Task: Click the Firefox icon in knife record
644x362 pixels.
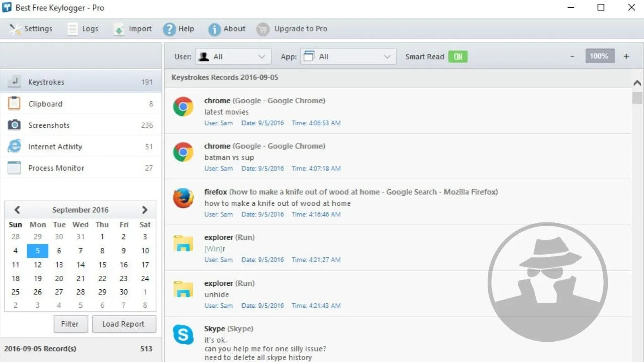Action: coord(183,198)
